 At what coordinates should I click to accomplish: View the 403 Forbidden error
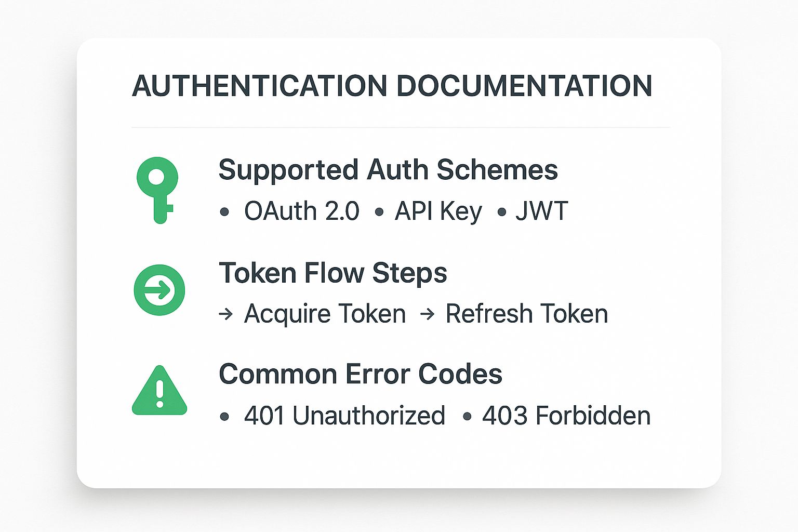(x=566, y=416)
